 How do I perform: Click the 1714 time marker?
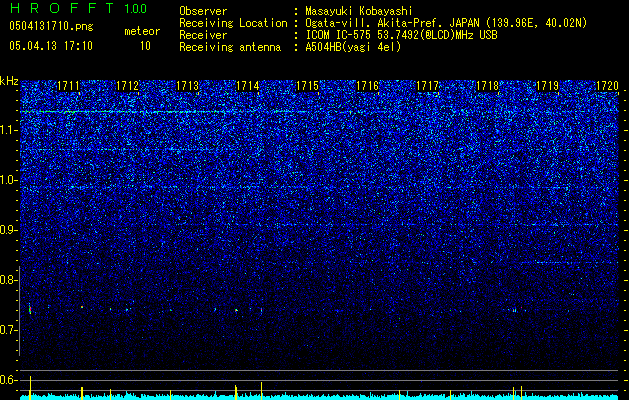248,86
